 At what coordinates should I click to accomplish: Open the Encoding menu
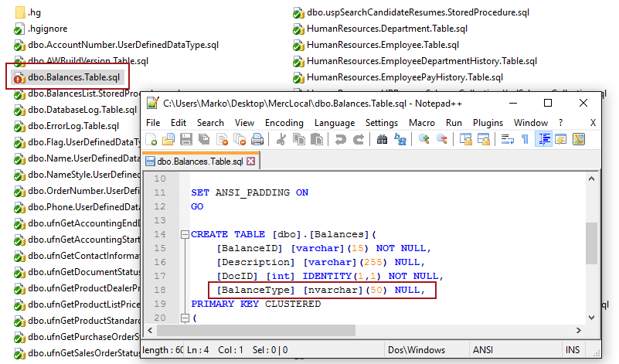(284, 123)
